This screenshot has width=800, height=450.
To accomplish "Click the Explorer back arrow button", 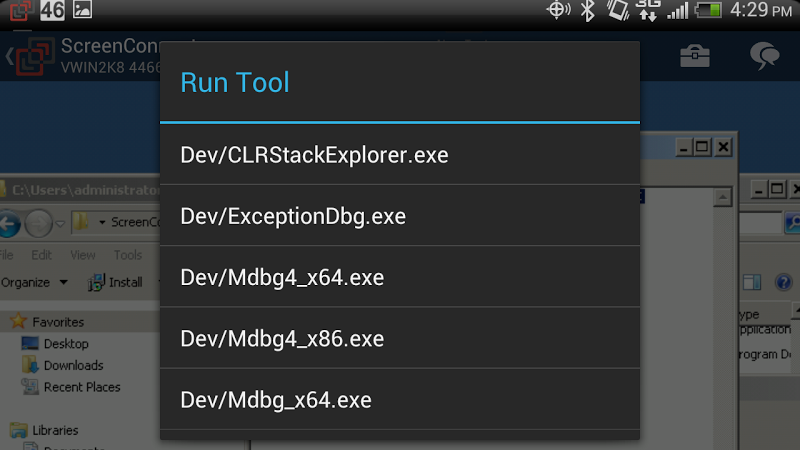I will (x=9, y=221).
